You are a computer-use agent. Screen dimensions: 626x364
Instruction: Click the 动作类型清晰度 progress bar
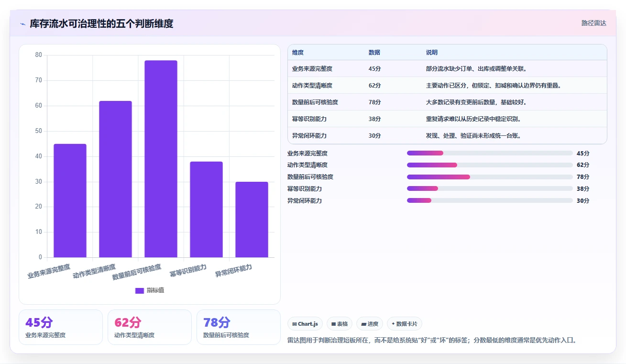tap(490, 165)
